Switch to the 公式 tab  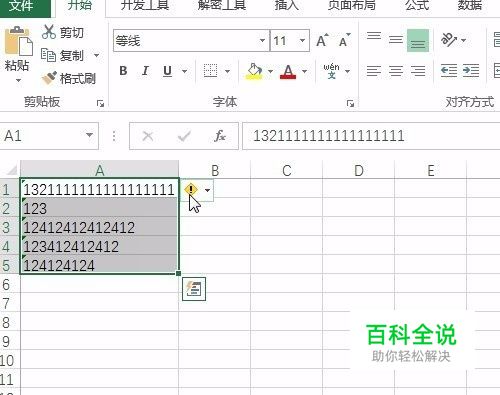(x=417, y=6)
